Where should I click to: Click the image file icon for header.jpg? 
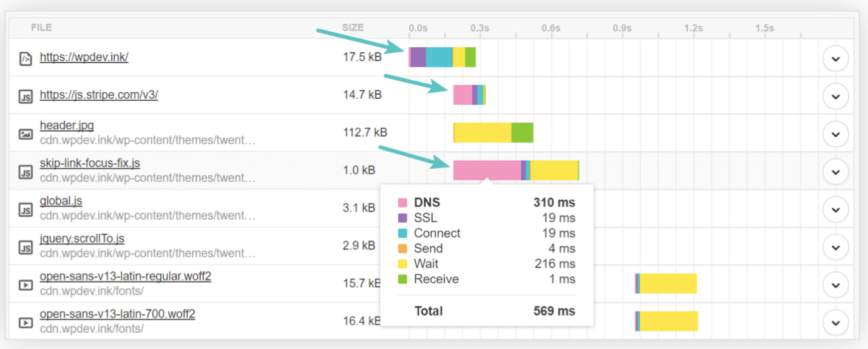point(25,134)
